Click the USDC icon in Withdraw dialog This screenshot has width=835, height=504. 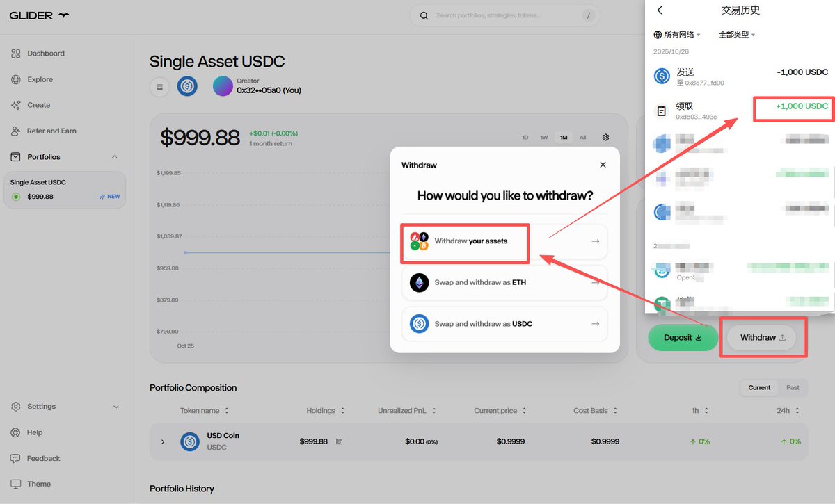419,323
